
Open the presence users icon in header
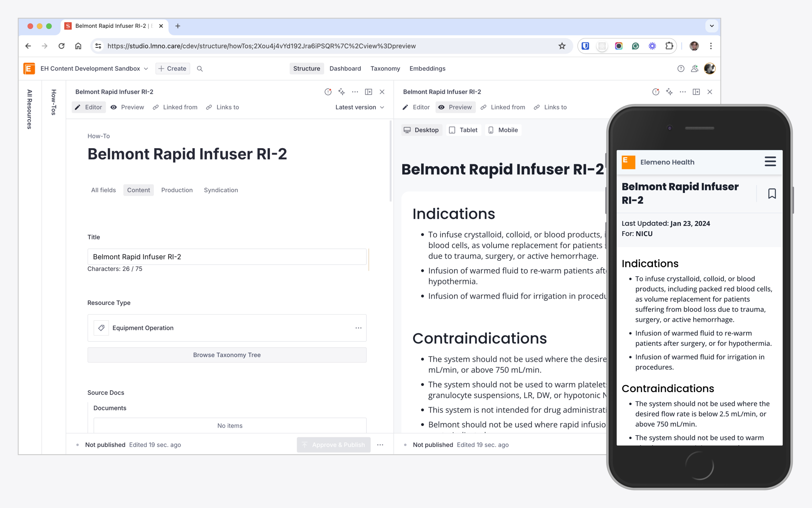pyautogui.click(x=695, y=69)
